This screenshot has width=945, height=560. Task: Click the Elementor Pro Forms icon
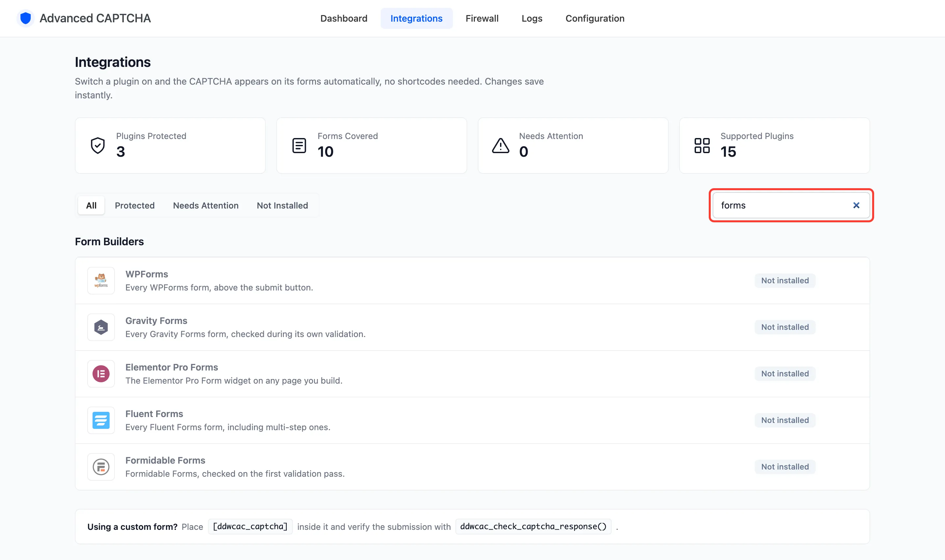coord(101,373)
